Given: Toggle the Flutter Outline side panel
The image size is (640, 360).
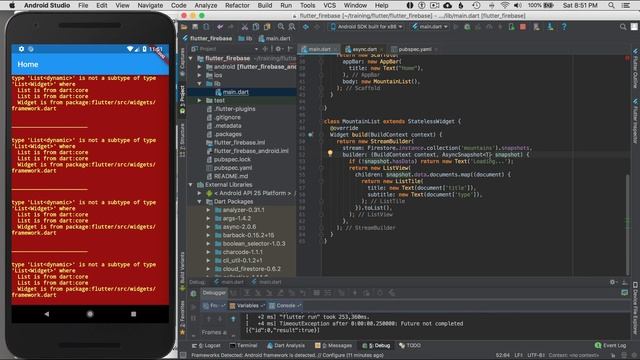Looking at the screenshot, I should tap(635, 68).
